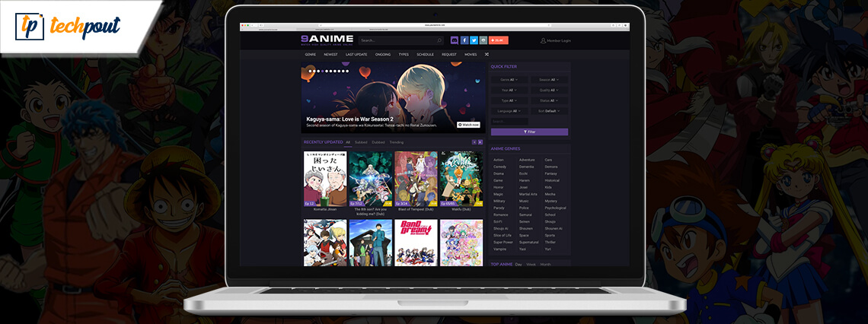The height and width of the screenshot is (324, 868).
Task: Open the Member Login link
Action: 556,40
